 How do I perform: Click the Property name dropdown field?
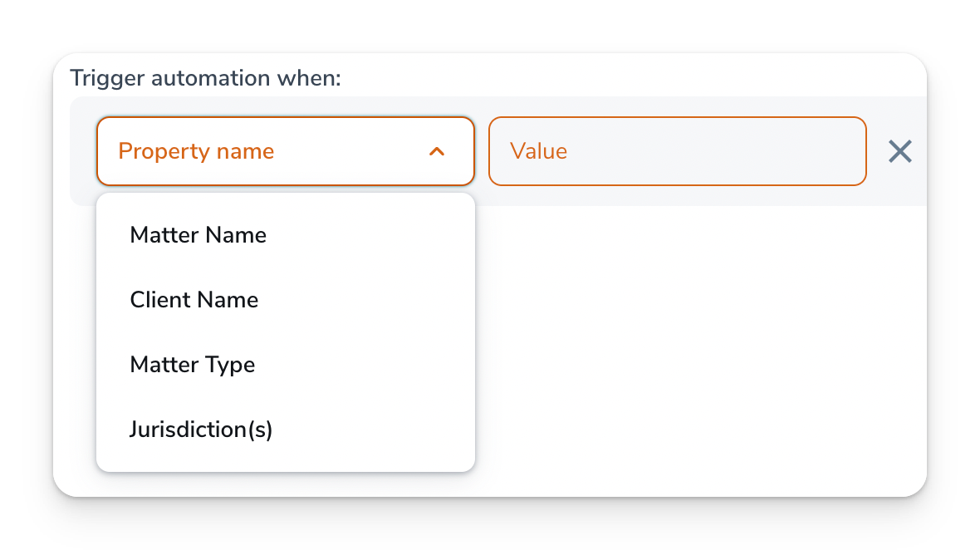pyautogui.click(x=285, y=151)
